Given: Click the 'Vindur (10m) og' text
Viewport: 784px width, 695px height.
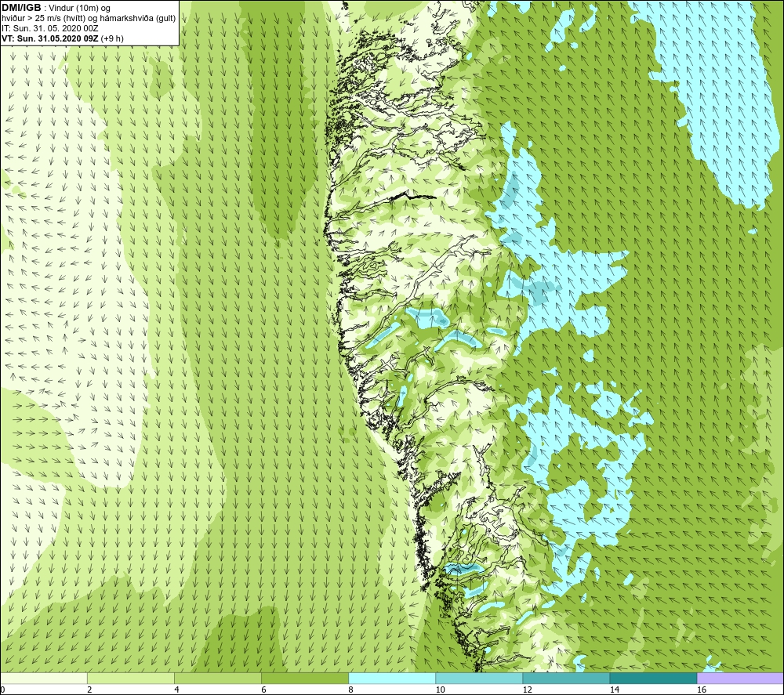Looking at the screenshot, I should (x=80, y=9).
